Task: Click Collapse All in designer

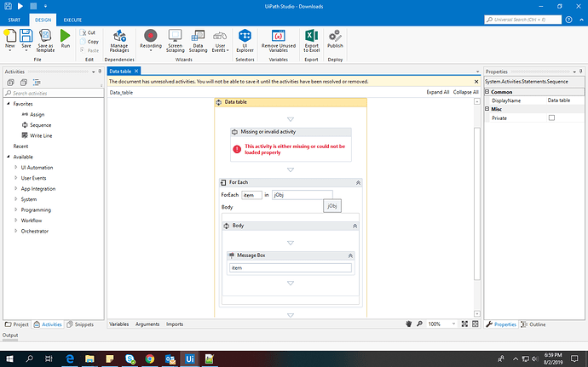Action: click(466, 92)
